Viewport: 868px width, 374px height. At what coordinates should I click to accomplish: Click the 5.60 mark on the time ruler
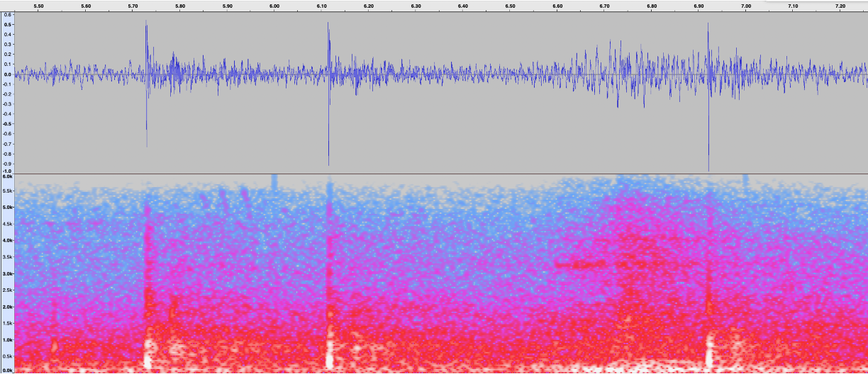point(86,6)
